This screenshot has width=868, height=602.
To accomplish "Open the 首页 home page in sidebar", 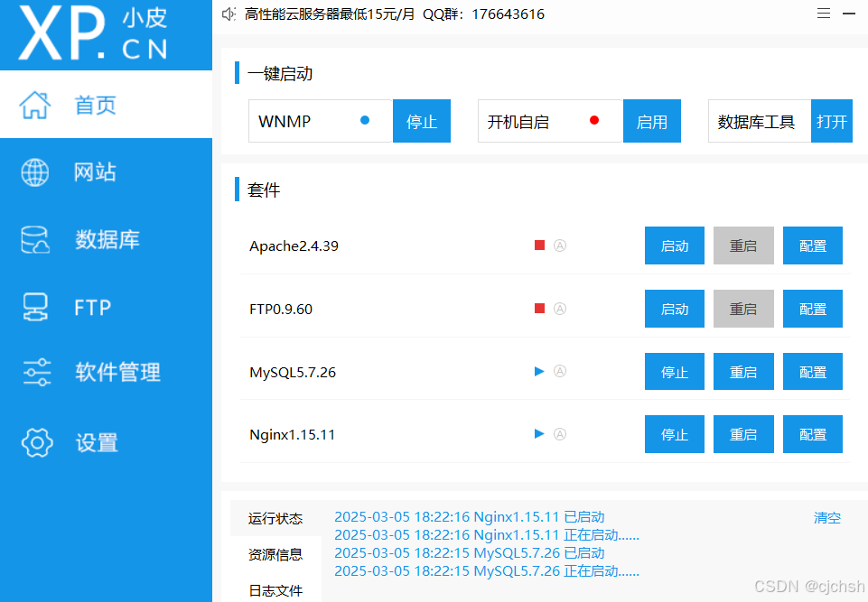I will (x=106, y=105).
